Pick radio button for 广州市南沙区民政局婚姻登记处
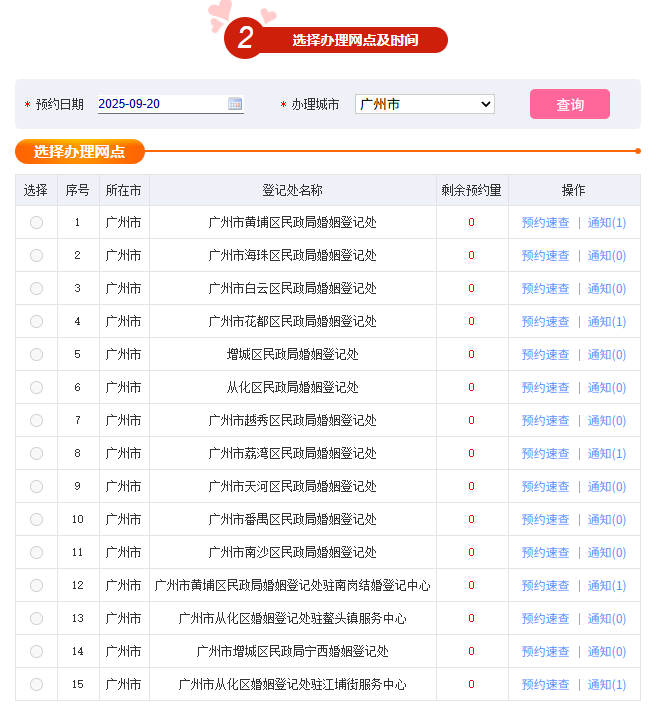 [37, 553]
